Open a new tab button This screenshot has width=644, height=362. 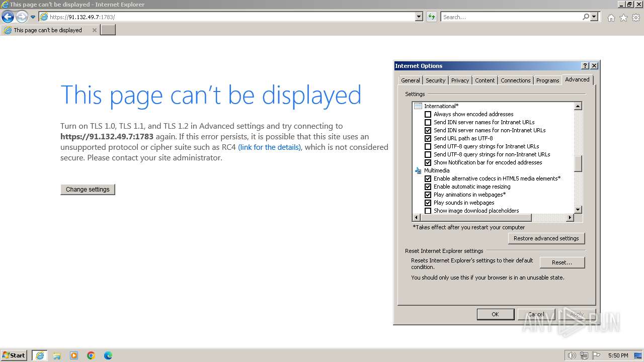[x=108, y=30]
